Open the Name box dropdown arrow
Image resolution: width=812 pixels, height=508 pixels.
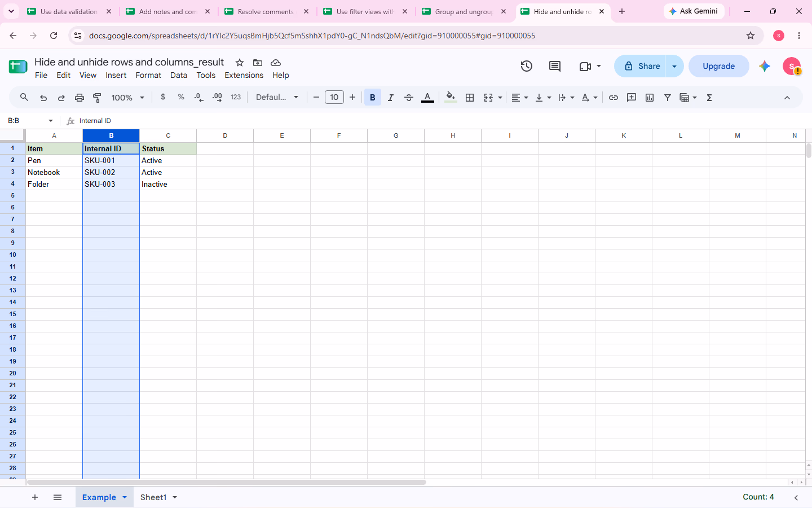pos(51,121)
